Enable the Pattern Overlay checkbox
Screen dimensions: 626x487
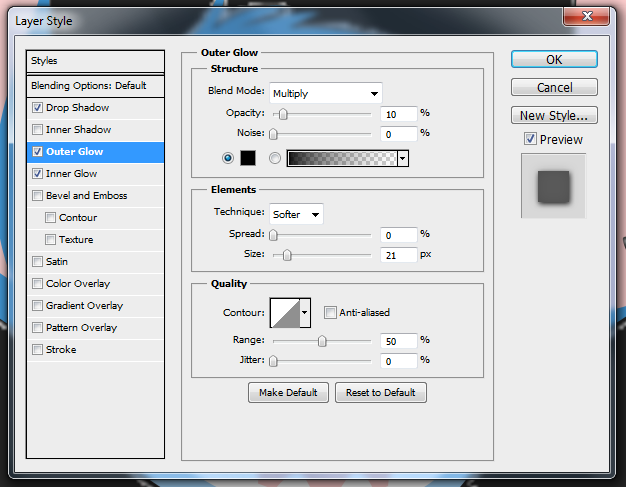[38, 328]
